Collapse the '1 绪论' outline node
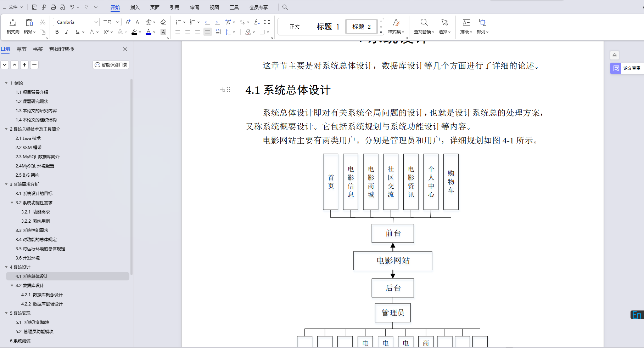The image size is (644, 348). click(6, 83)
